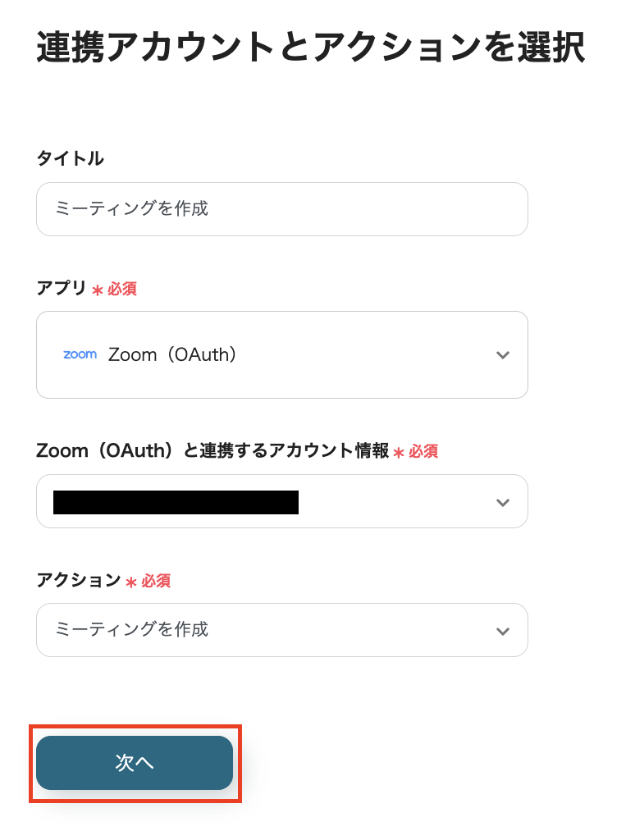Focus the タイトル text input field

(281, 209)
